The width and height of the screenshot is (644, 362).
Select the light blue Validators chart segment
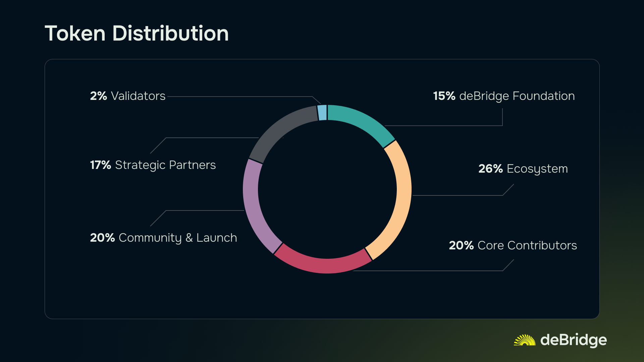[322, 113]
